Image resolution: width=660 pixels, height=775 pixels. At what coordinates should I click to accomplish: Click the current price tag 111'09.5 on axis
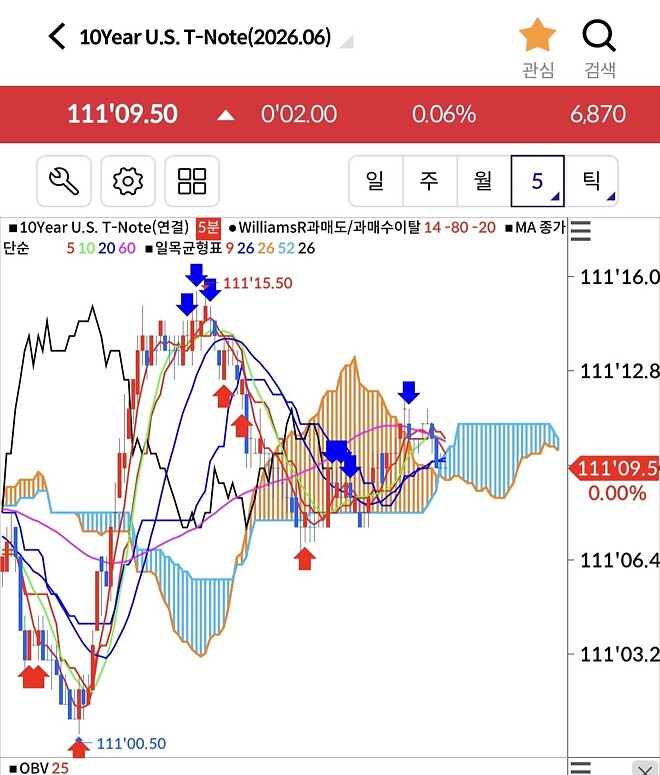click(x=615, y=468)
